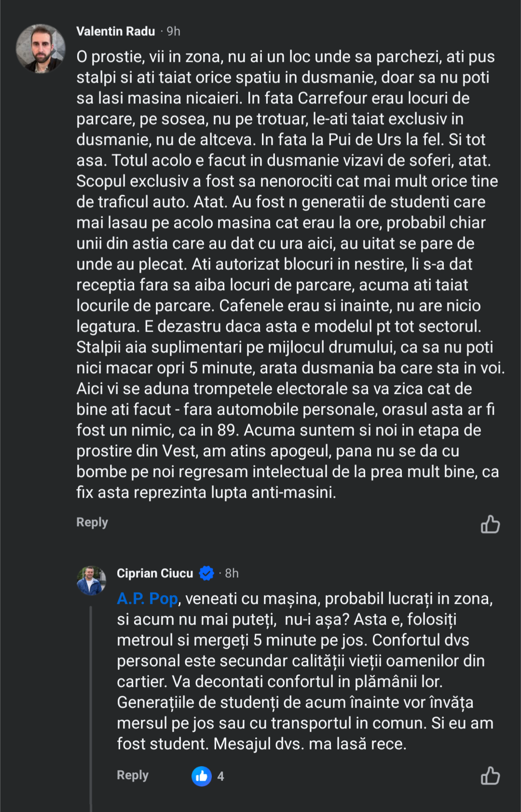Reply to Valentin Radu's comment
Image resolution: width=521 pixels, height=812 pixels.
[92, 522]
